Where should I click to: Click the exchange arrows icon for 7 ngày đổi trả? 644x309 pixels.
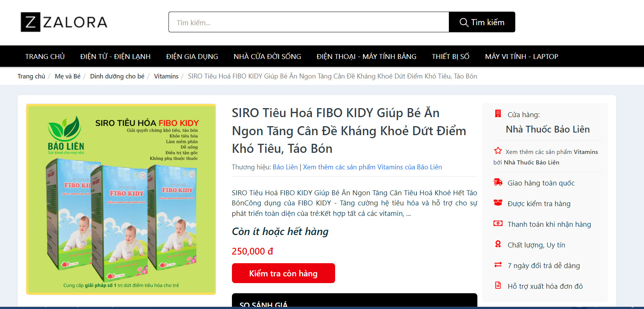(498, 265)
